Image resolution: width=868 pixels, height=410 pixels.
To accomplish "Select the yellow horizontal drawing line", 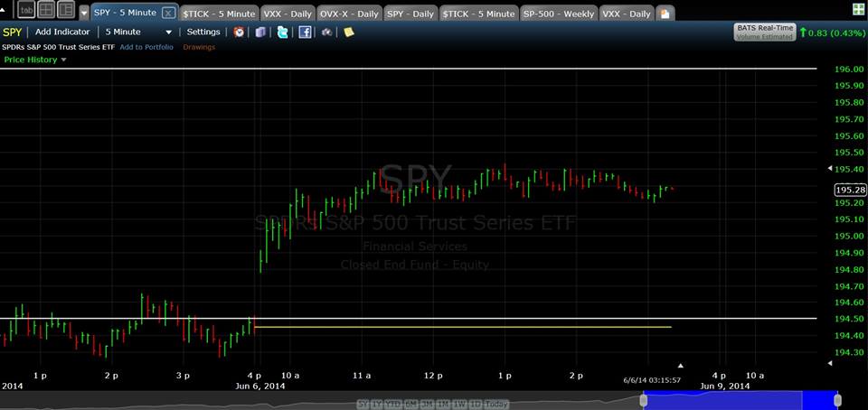I will coord(463,327).
